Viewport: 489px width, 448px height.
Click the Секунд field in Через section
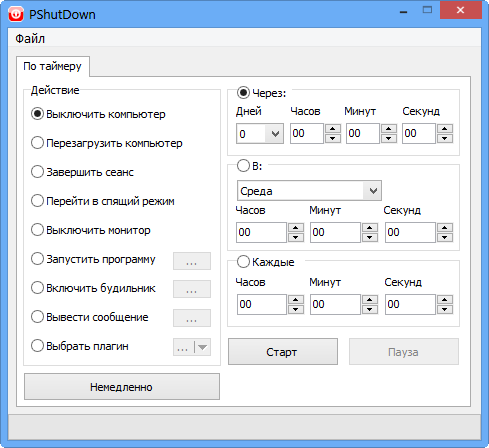coord(419,133)
